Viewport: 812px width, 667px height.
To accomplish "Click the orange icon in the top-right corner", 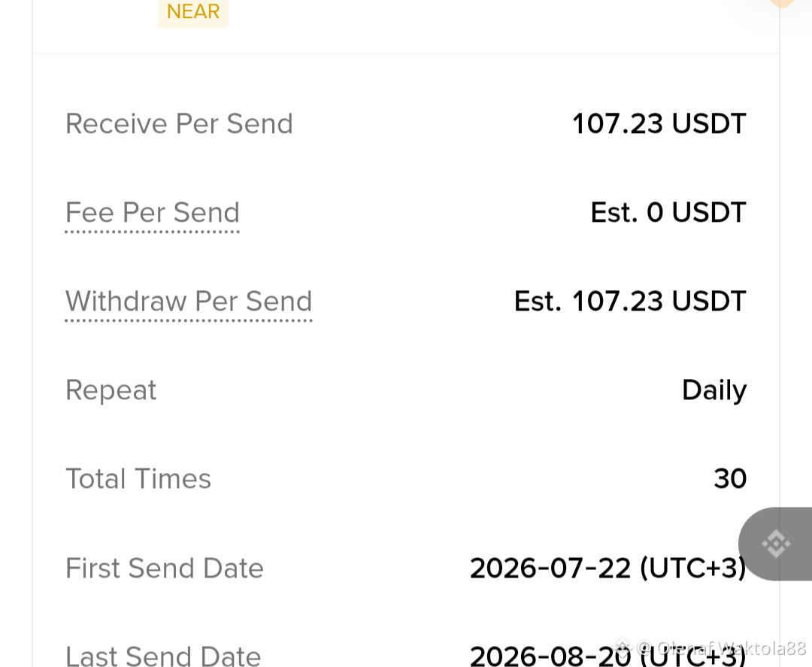I will pos(782,3).
